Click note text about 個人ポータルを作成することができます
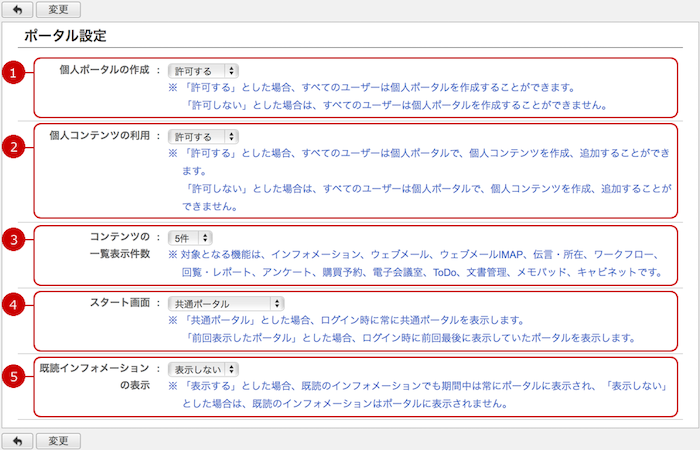 372,88
